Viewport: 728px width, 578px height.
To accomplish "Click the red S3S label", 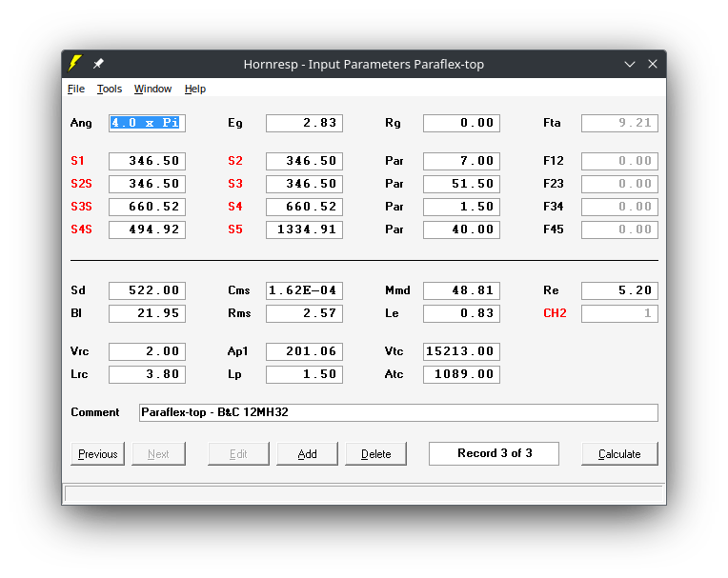I will (81, 207).
